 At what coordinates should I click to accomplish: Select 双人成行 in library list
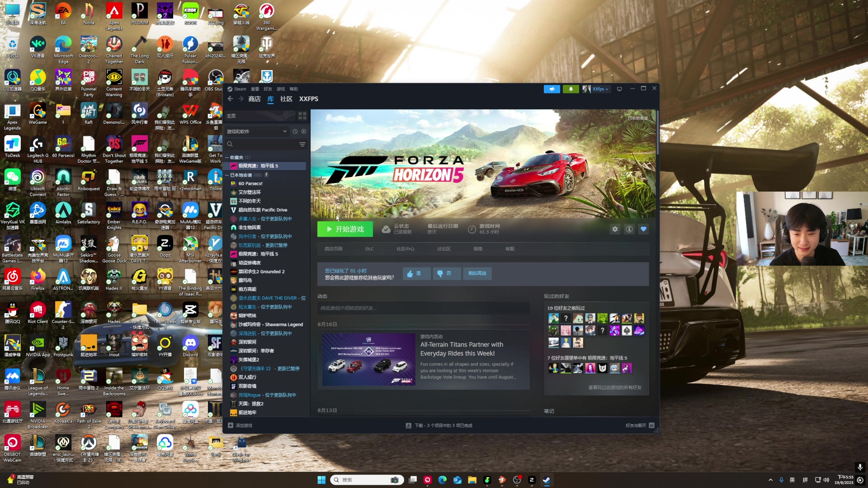pos(247,377)
